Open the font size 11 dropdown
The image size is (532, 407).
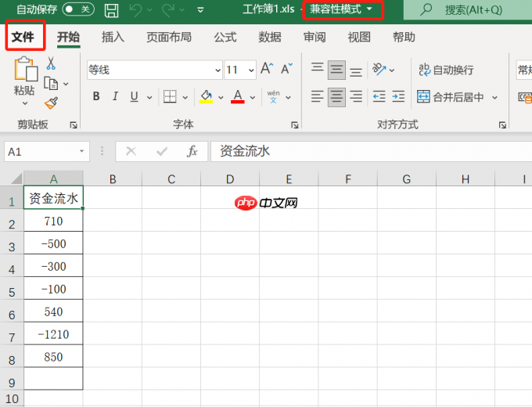click(x=251, y=70)
